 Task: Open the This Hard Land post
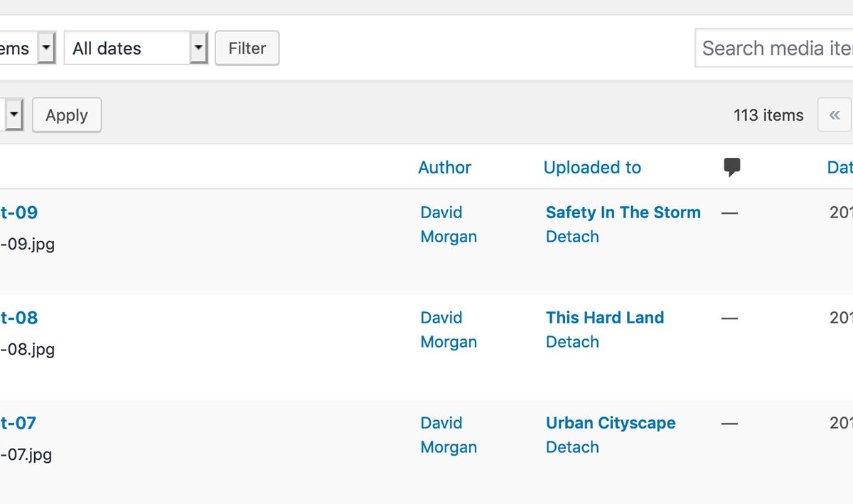[605, 318]
